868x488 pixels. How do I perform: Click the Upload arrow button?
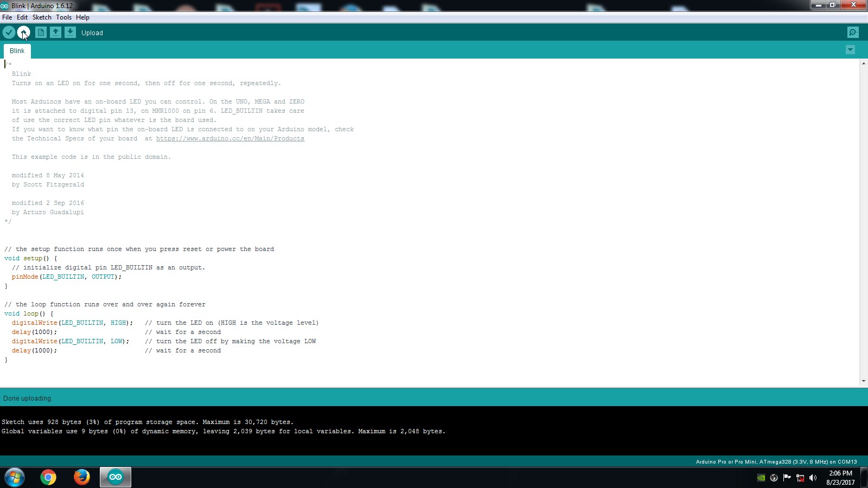pos(23,33)
